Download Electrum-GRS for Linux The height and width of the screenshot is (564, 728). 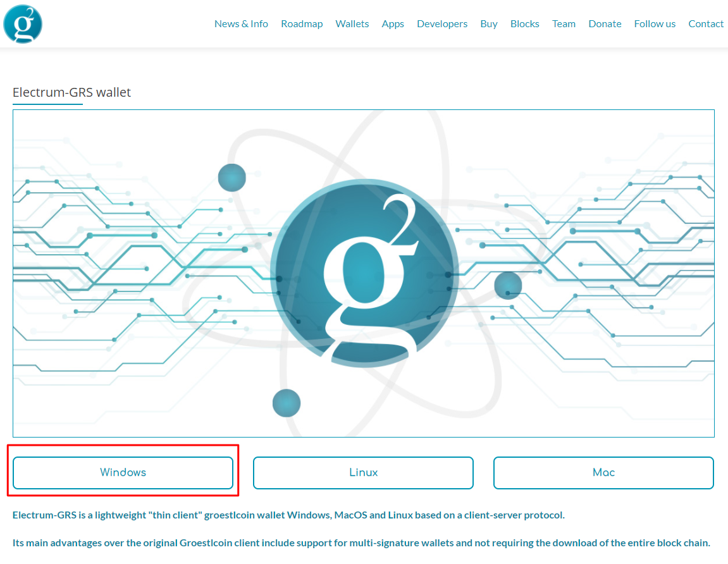point(363,472)
